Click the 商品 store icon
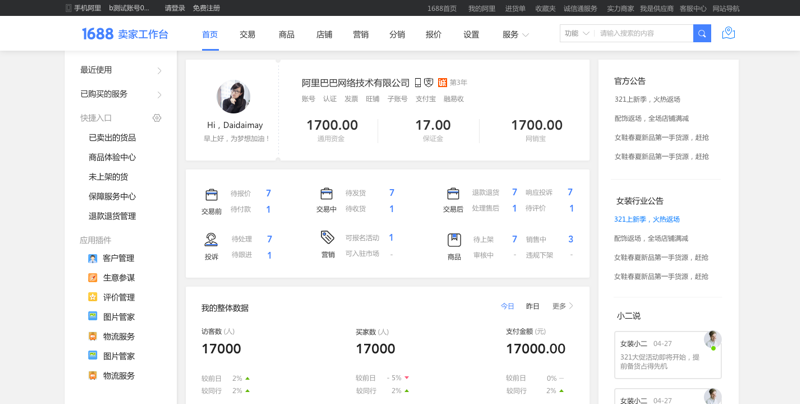The width and height of the screenshot is (800, 404). tap(454, 240)
